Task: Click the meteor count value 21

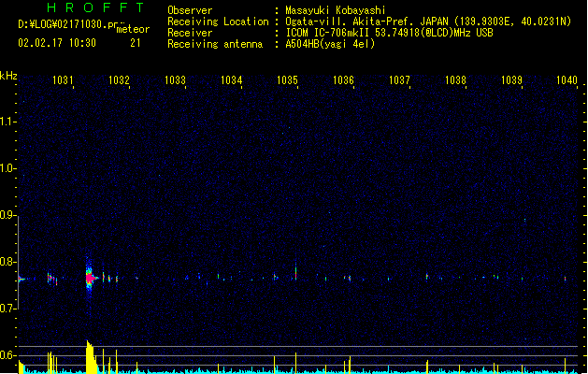Action: pos(136,43)
